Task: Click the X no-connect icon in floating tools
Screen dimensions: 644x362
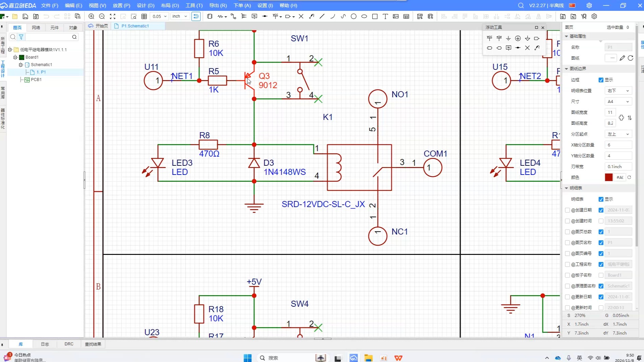Action: 527,48
